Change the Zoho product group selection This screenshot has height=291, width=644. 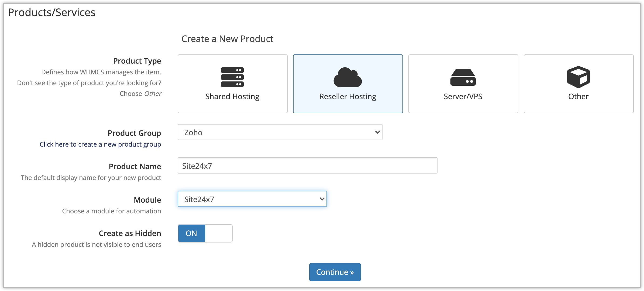[280, 132]
